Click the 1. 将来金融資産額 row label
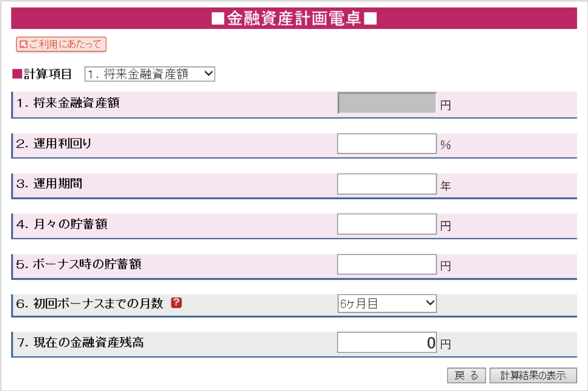 (x=68, y=103)
